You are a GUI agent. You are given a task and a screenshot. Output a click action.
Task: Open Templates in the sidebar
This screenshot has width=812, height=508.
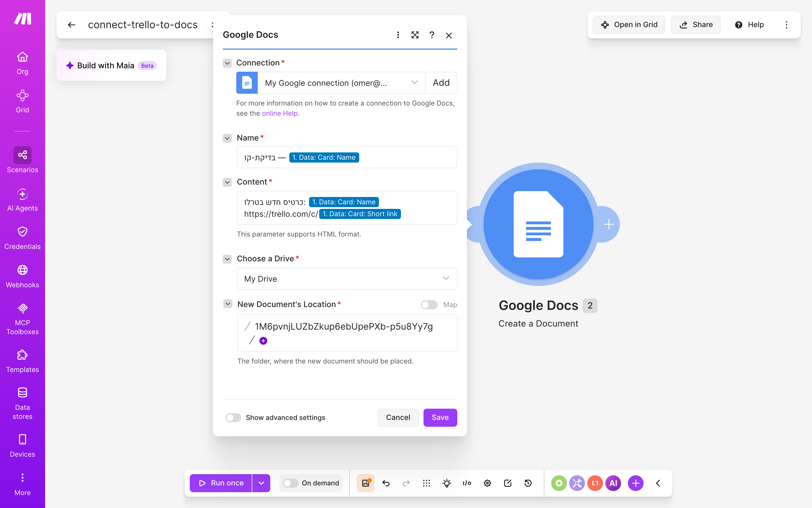pos(23,362)
